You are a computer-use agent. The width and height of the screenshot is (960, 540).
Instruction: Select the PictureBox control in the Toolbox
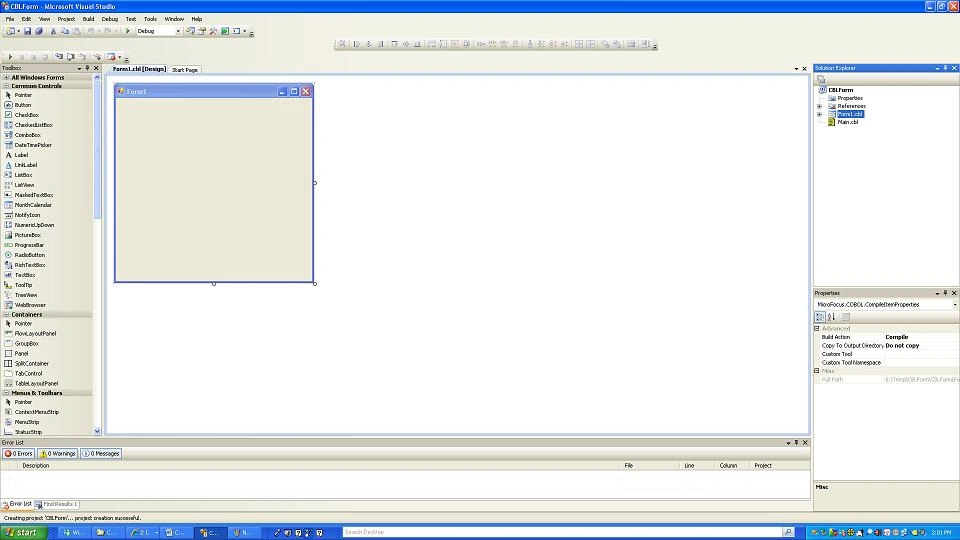(x=28, y=235)
